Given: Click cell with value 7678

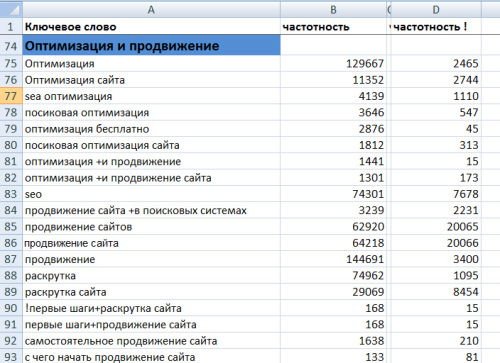Looking at the screenshot, I should pos(436,194).
